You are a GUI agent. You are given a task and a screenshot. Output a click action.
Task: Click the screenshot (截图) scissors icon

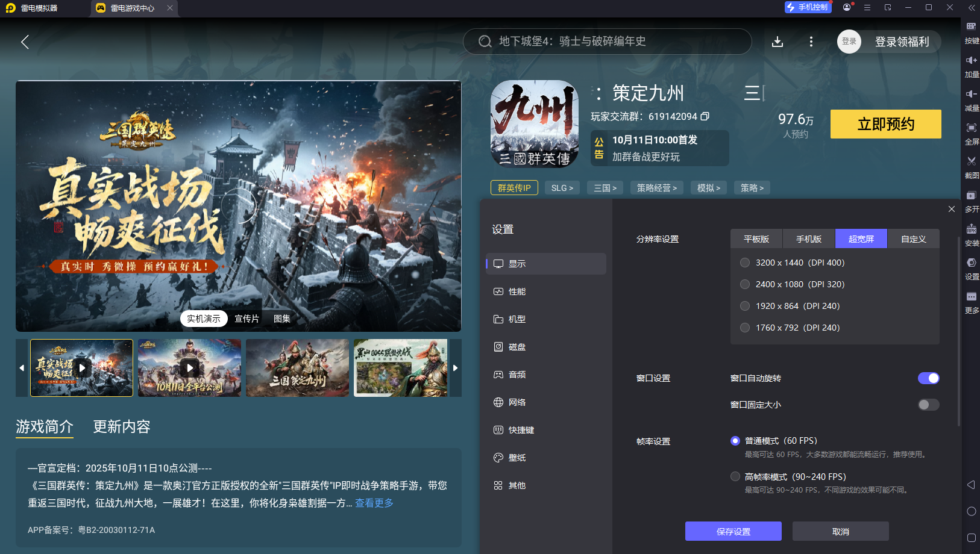click(x=971, y=161)
